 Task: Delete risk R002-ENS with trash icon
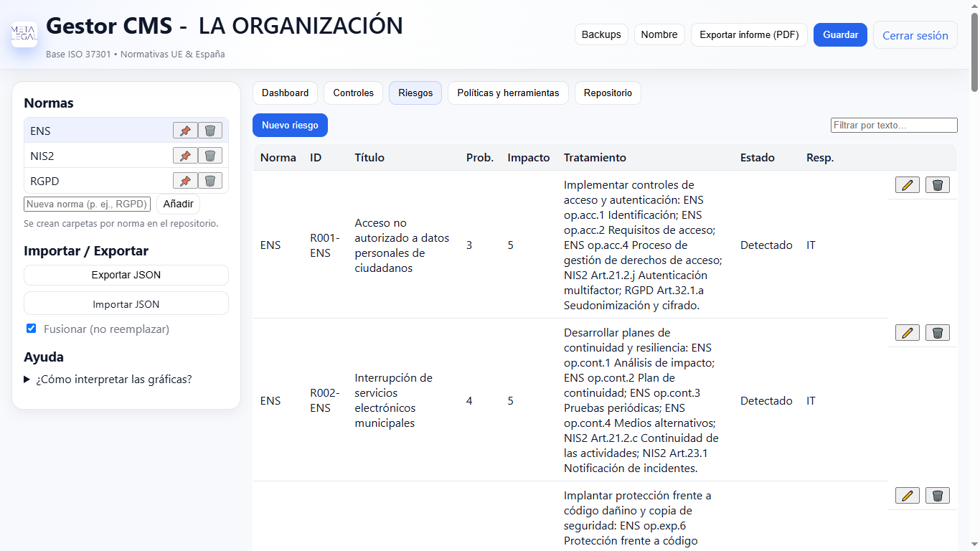pyautogui.click(x=938, y=333)
